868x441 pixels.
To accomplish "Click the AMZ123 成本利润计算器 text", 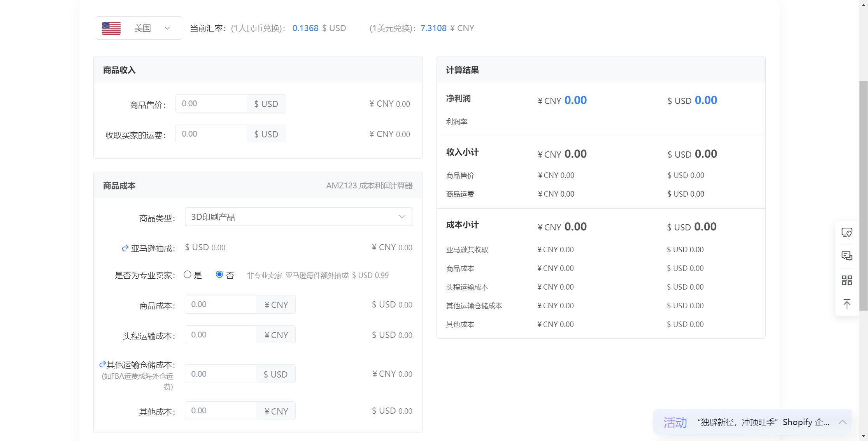I will click(369, 186).
